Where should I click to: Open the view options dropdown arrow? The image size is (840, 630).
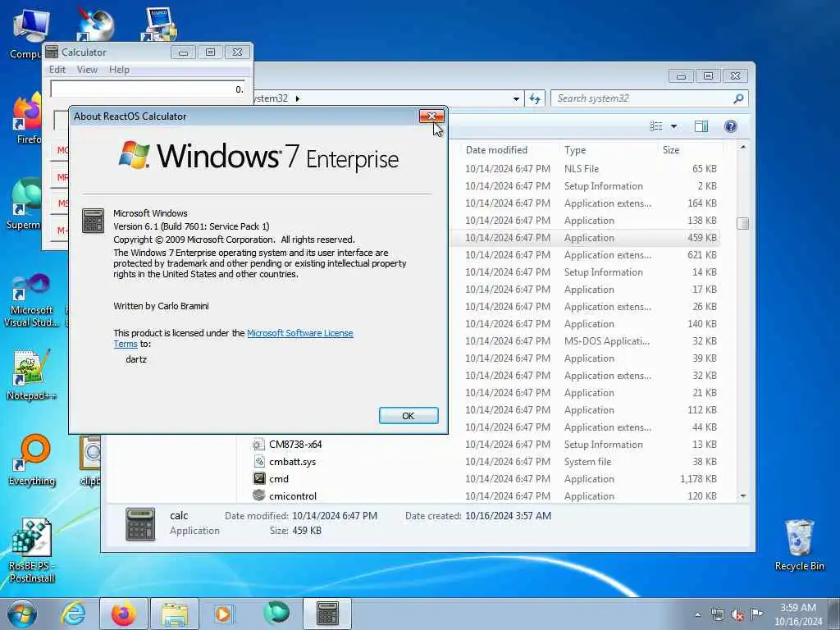pyautogui.click(x=674, y=126)
